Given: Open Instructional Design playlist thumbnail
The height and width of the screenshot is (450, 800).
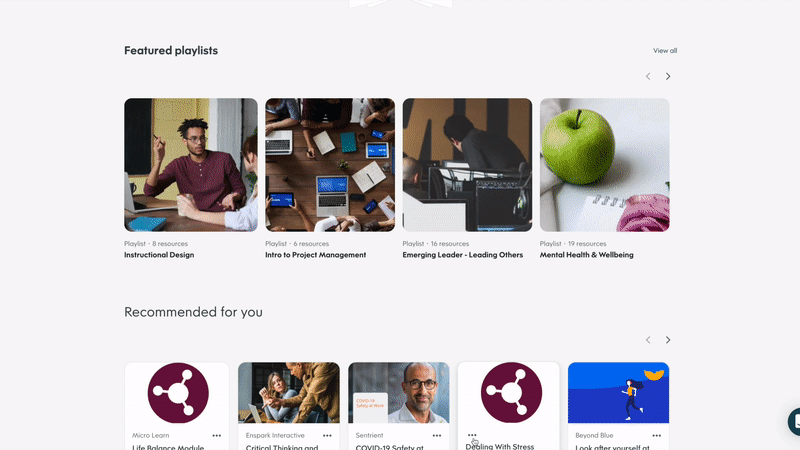Looking at the screenshot, I should point(191,165).
